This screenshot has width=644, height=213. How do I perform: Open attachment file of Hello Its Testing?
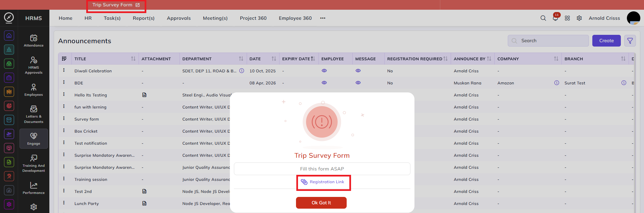(x=144, y=95)
